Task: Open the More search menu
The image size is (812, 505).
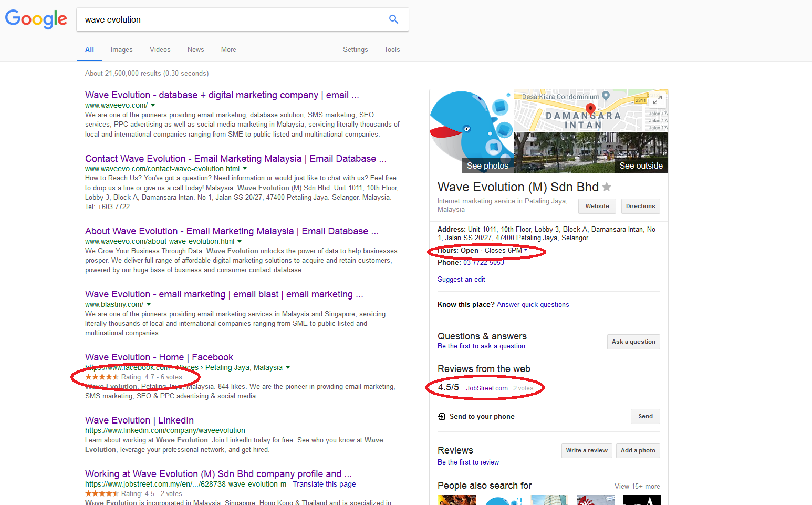Action: point(228,49)
